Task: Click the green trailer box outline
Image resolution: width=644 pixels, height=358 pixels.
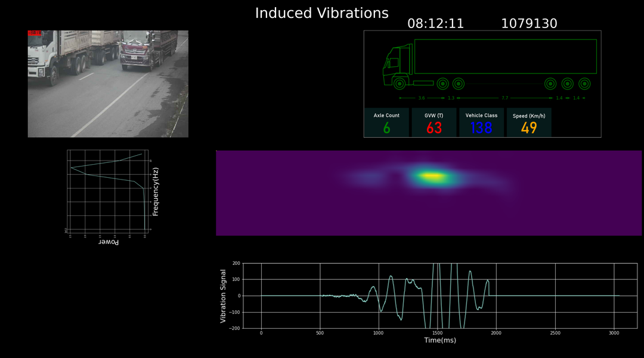Action: click(x=505, y=56)
